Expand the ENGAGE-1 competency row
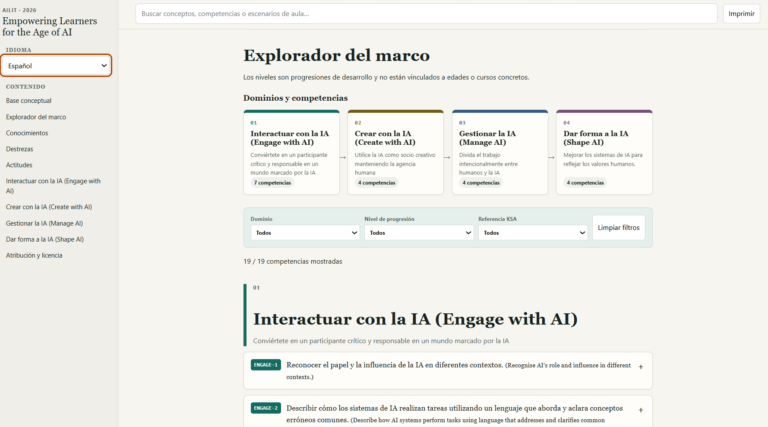Viewport: 768px width, 427px height. pos(448,371)
